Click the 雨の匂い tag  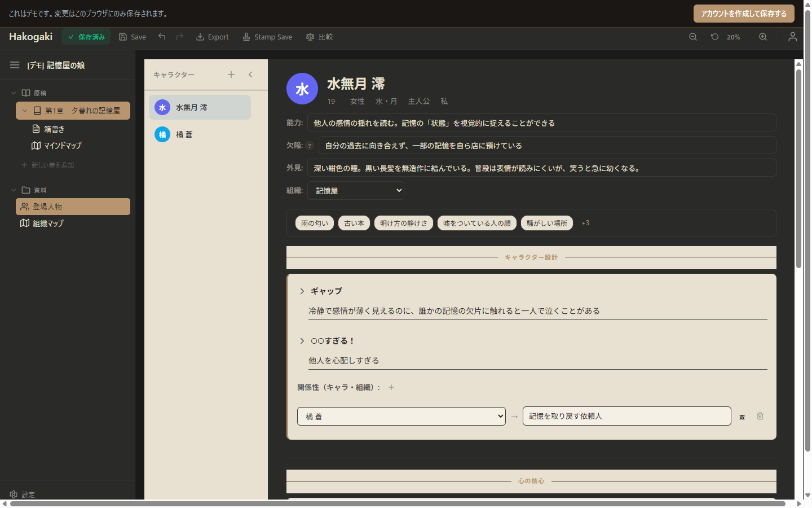[315, 223]
